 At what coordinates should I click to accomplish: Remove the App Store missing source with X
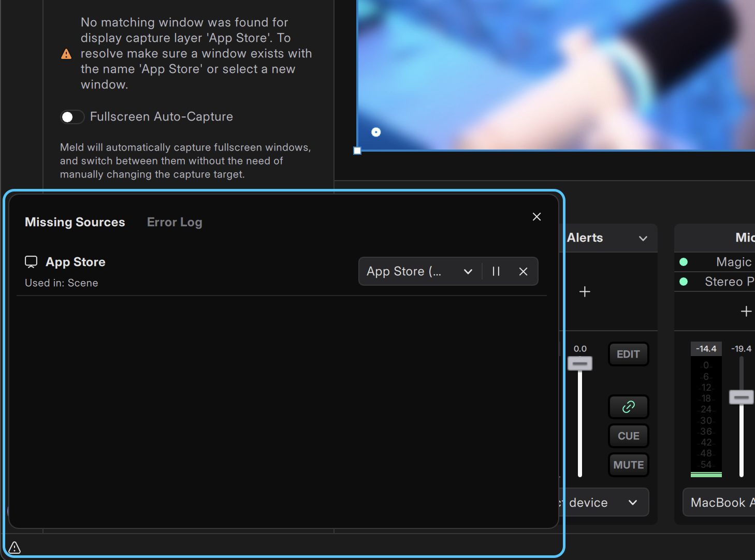point(523,271)
